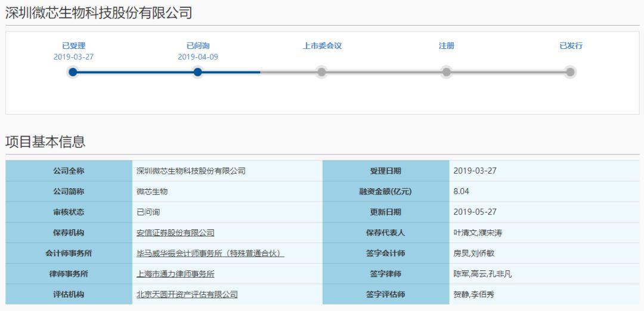Viewport: 644px width, 311px height.
Task: Click the date 2019-03-27 under 已受理
Action: coord(73,57)
